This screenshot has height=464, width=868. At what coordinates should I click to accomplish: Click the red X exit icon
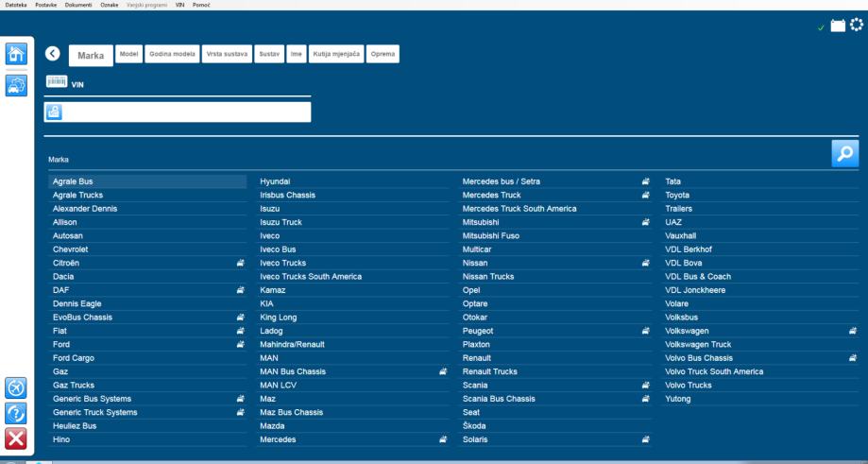point(15,438)
